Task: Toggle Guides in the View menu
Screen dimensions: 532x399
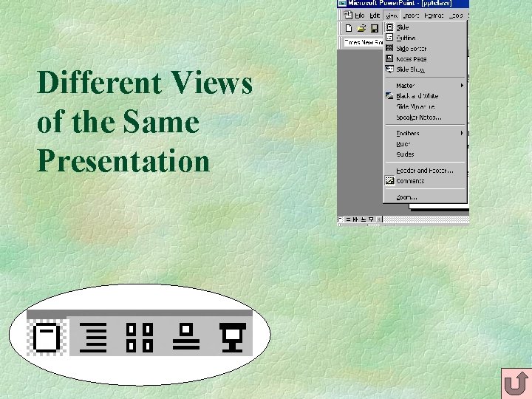Action: pyautogui.click(x=426, y=154)
